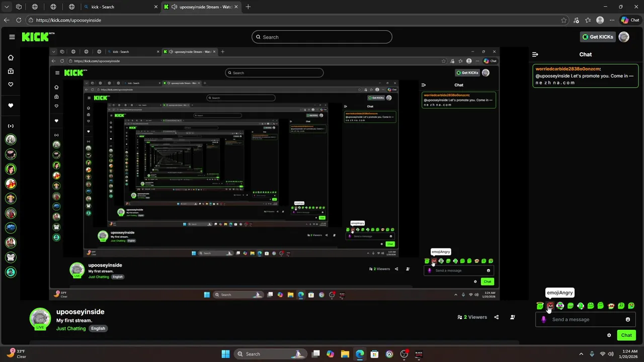Expand hidden system tray icons chevron
Screen dimensions: 644x362
581,354
